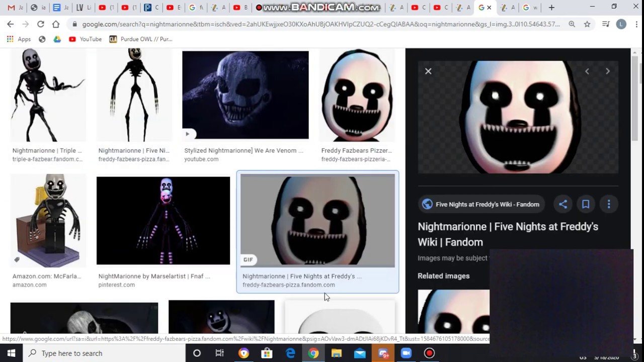Navigate back in Chrome
Image resolution: width=644 pixels, height=362 pixels.
click(11, 24)
